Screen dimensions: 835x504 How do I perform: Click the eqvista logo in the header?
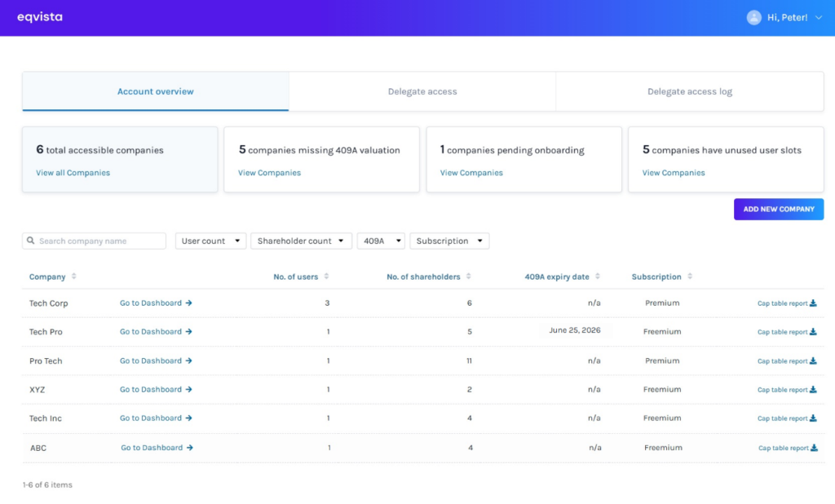click(x=39, y=16)
